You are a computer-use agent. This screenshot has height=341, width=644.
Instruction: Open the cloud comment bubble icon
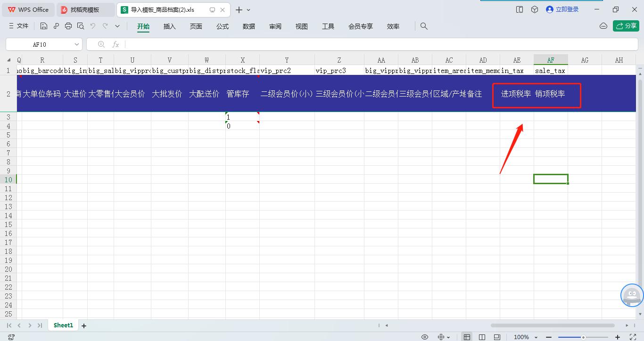pyautogui.click(x=603, y=26)
